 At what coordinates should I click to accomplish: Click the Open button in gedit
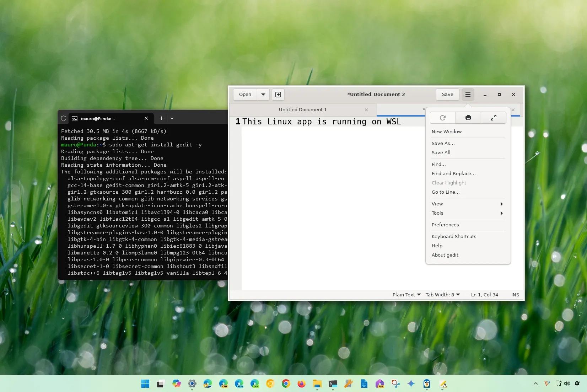(245, 95)
